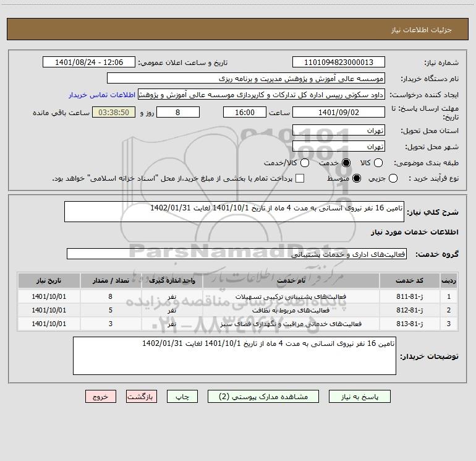
Task: Click the استان محل تحویل field تهران
Action: tap(339, 130)
